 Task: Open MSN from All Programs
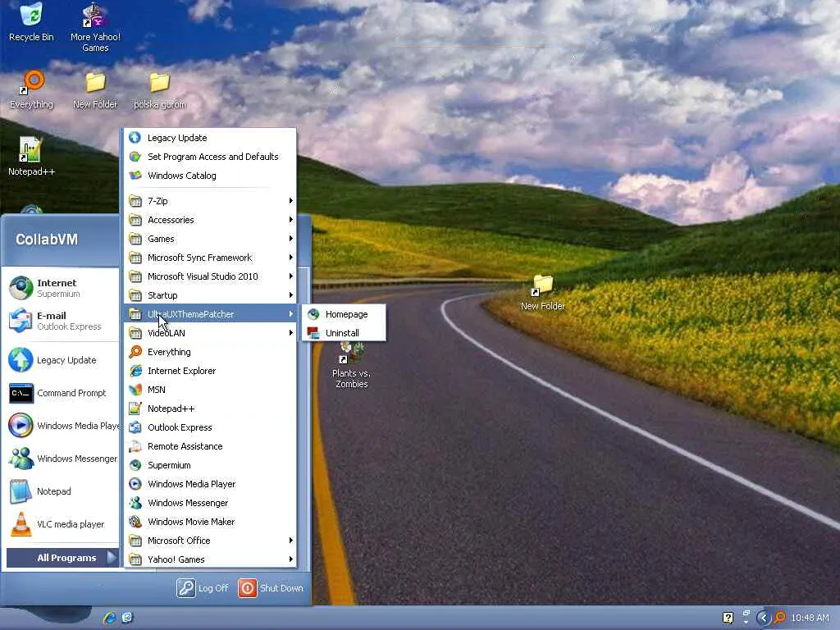(x=211, y=390)
